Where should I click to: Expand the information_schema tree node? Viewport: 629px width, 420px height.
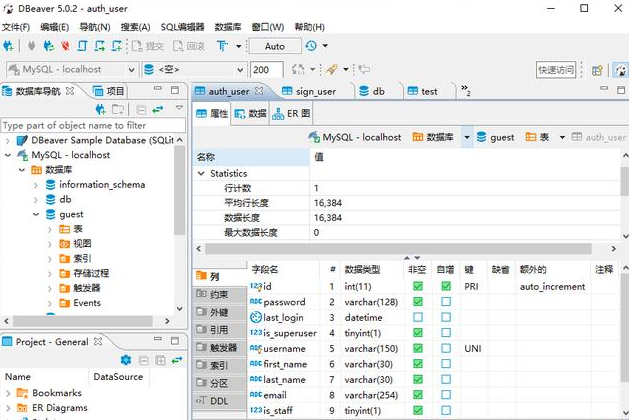tap(37, 185)
